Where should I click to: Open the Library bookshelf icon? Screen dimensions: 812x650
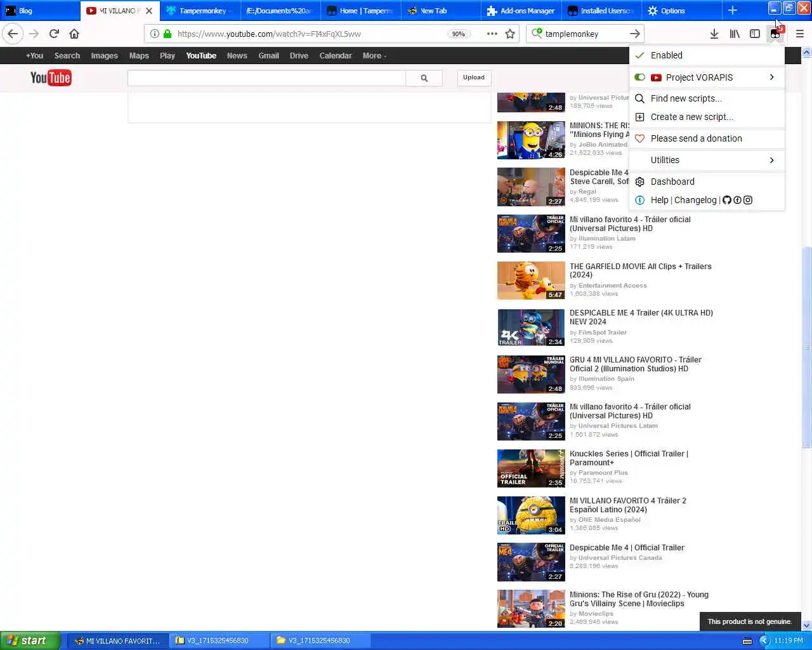[735, 34]
